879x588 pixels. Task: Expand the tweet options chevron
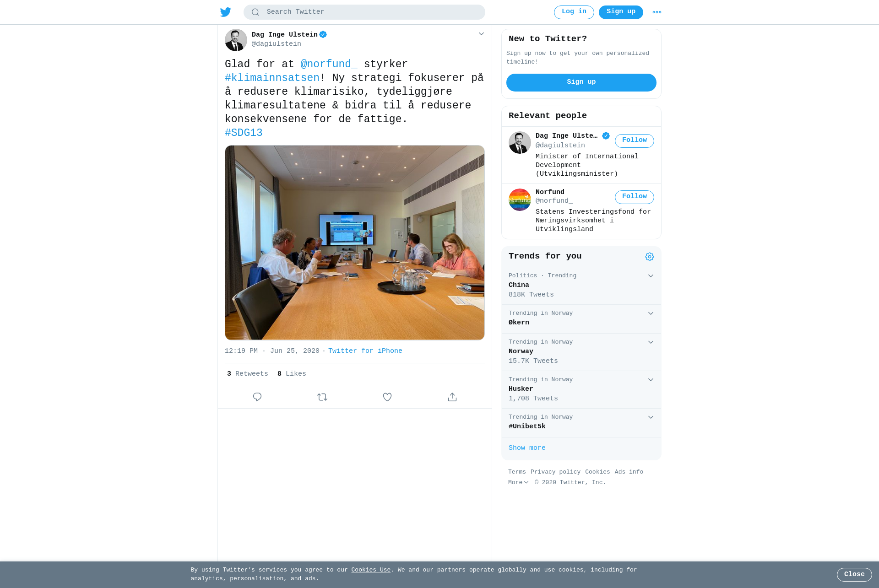click(481, 34)
